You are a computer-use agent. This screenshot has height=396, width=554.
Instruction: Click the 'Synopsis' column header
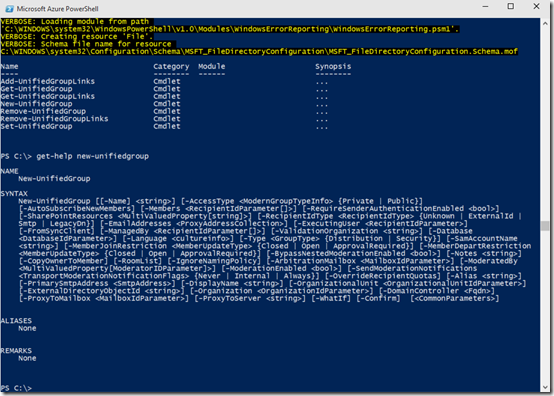click(333, 66)
